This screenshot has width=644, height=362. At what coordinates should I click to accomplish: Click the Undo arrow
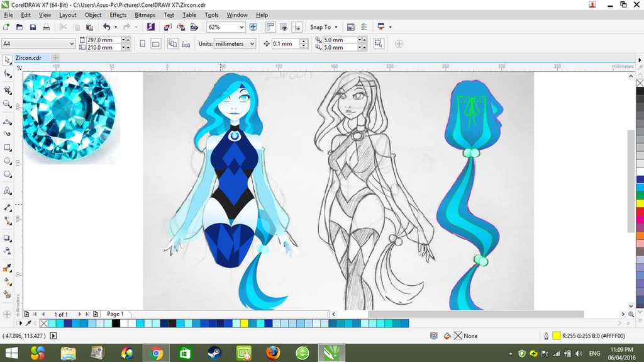[x=106, y=27]
